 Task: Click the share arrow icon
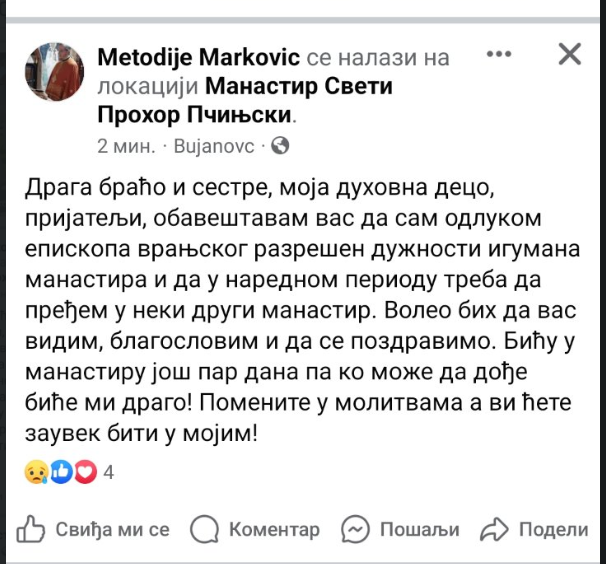pyautogui.click(x=494, y=529)
